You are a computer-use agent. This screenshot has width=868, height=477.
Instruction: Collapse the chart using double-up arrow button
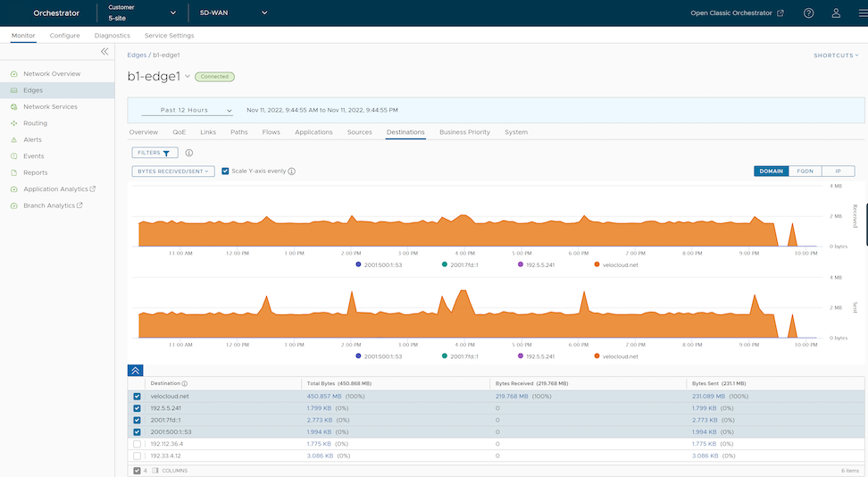point(135,370)
